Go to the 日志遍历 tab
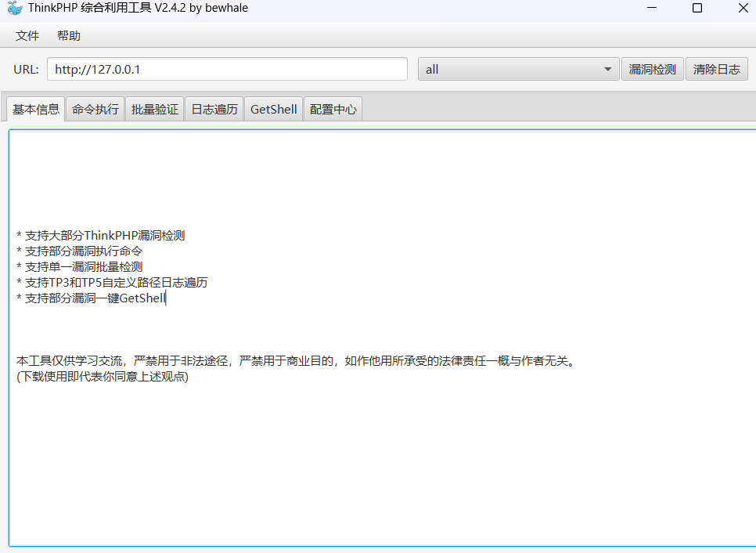 pyautogui.click(x=214, y=109)
